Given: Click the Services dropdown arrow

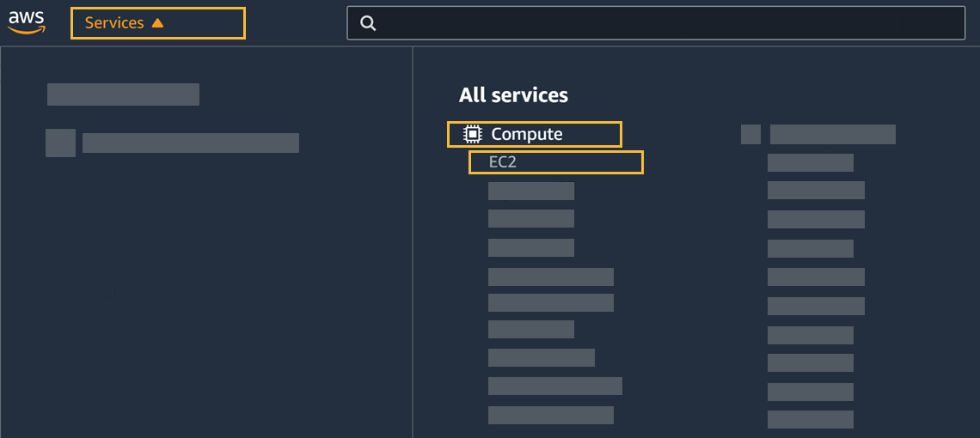Looking at the screenshot, I should point(157,23).
